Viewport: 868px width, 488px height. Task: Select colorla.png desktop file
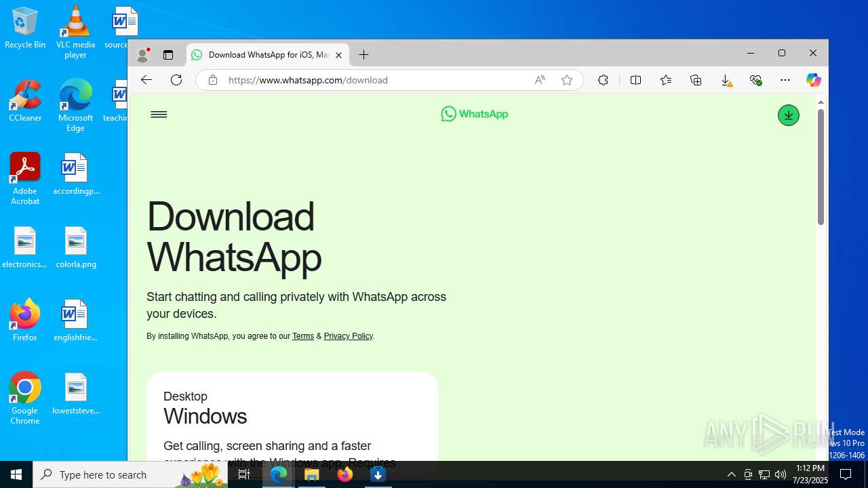pos(76,247)
